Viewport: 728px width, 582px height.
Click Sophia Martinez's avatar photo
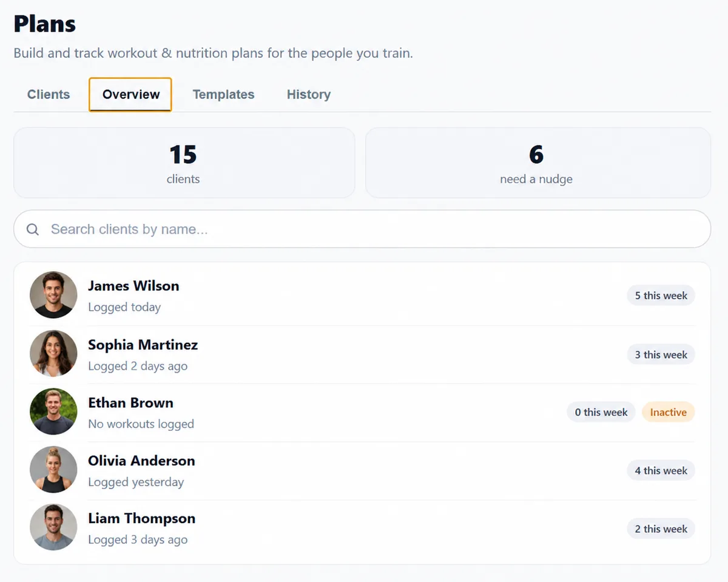(x=53, y=353)
